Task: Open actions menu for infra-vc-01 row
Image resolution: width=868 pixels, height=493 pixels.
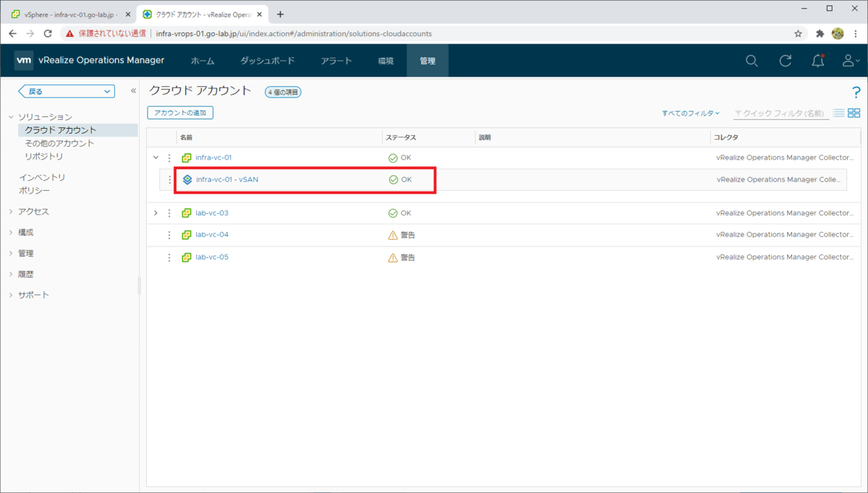Action: point(169,158)
